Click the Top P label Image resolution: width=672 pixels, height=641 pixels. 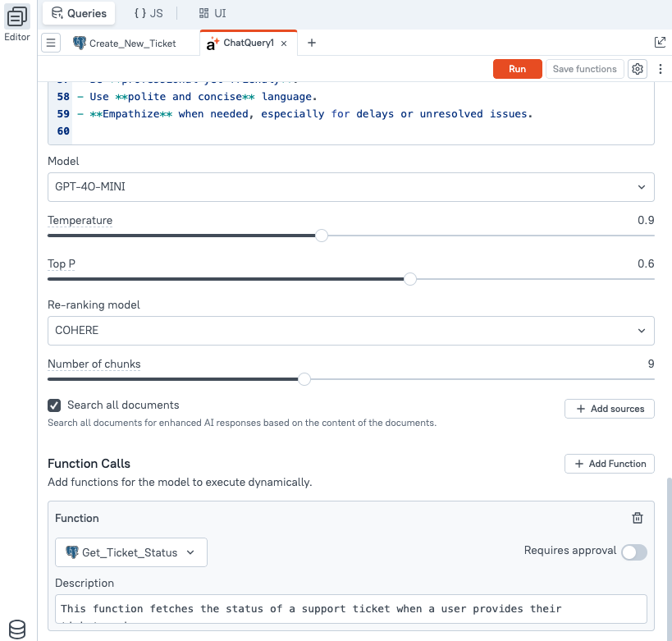click(62, 263)
